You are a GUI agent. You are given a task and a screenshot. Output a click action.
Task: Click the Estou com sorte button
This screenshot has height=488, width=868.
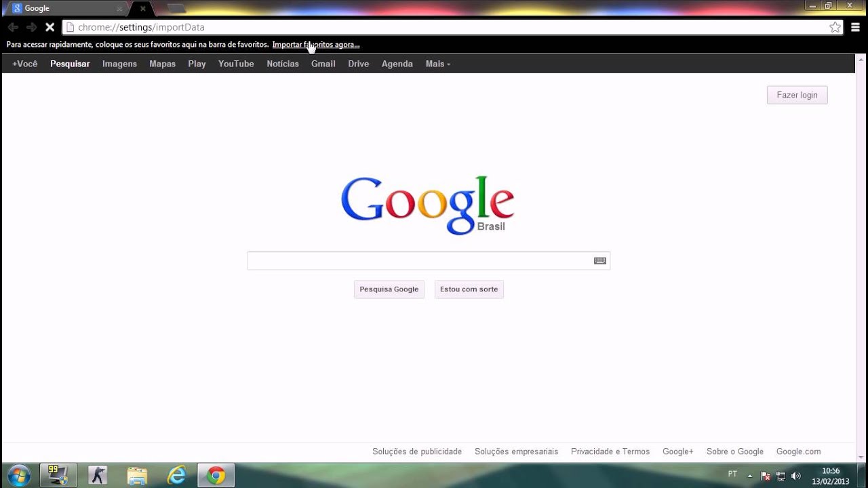[469, 289]
